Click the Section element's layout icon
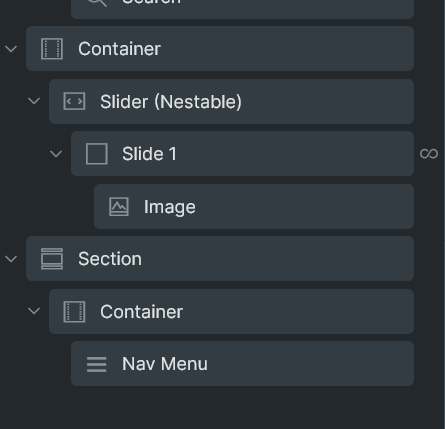This screenshot has height=429, width=445. pyautogui.click(x=52, y=259)
